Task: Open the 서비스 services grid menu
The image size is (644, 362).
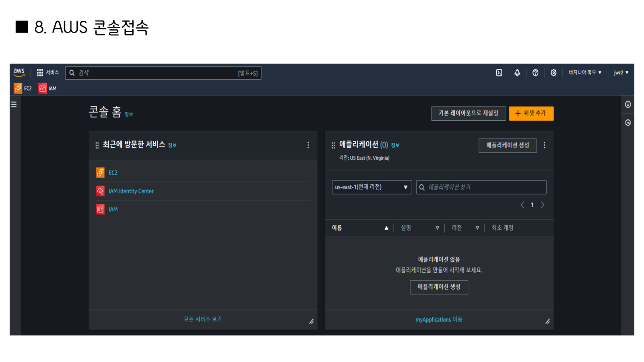Action: [48, 72]
